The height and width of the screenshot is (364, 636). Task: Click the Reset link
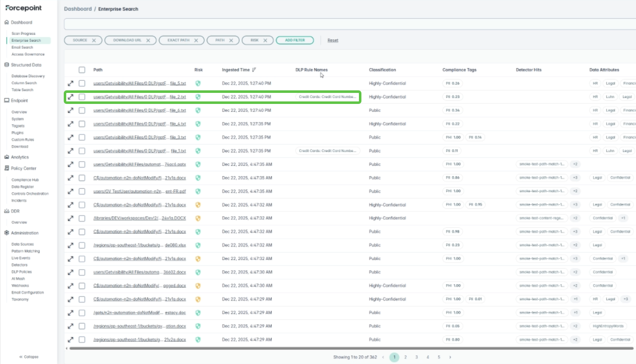pyautogui.click(x=333, y=40)
